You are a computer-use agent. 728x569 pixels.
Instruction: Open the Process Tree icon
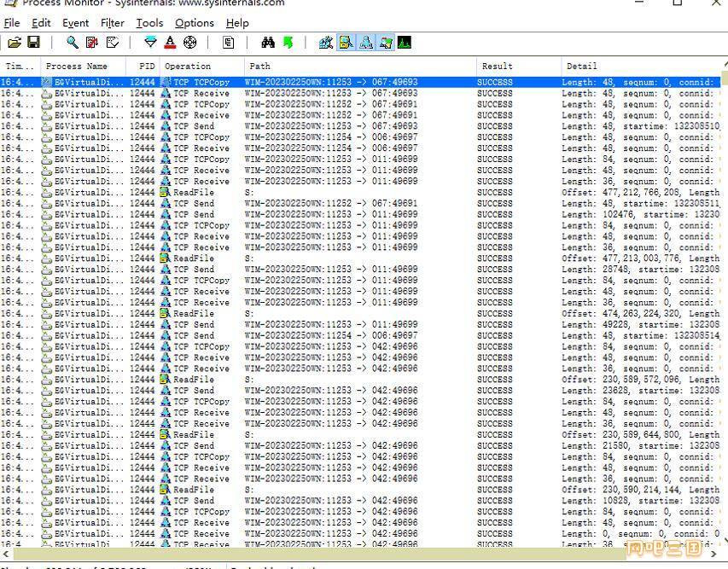[x=228, y=43]
